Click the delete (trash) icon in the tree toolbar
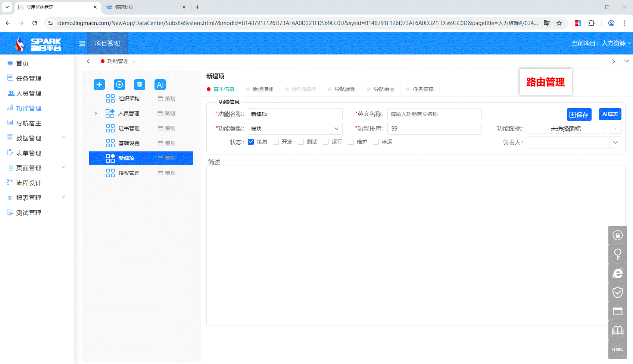633x364 pixels. pos(140,84)
